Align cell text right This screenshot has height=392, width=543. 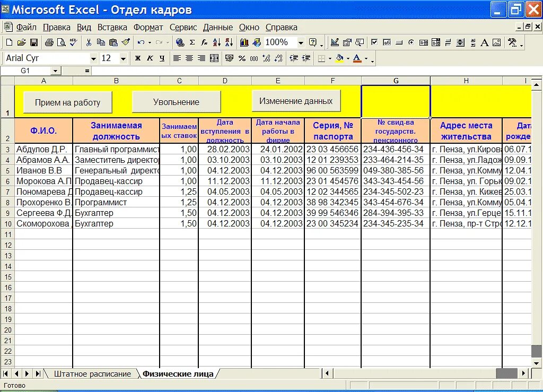click(x=202, y=58)
